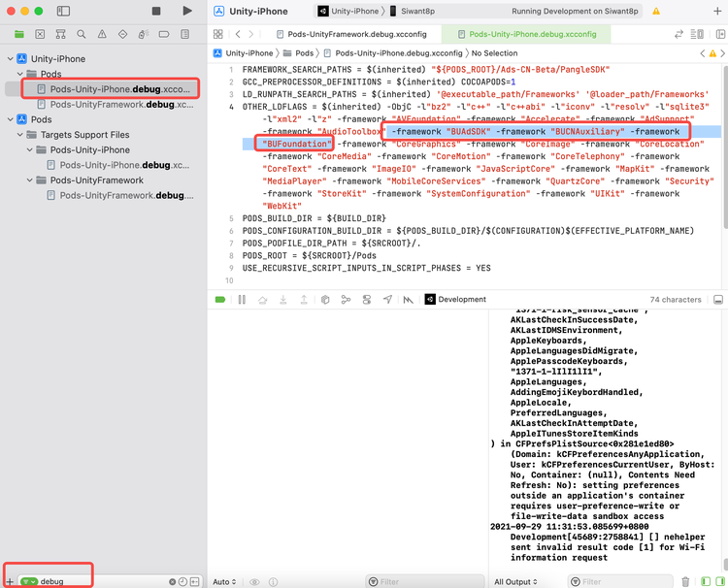Open the Debug navigator spray icon

144,34
